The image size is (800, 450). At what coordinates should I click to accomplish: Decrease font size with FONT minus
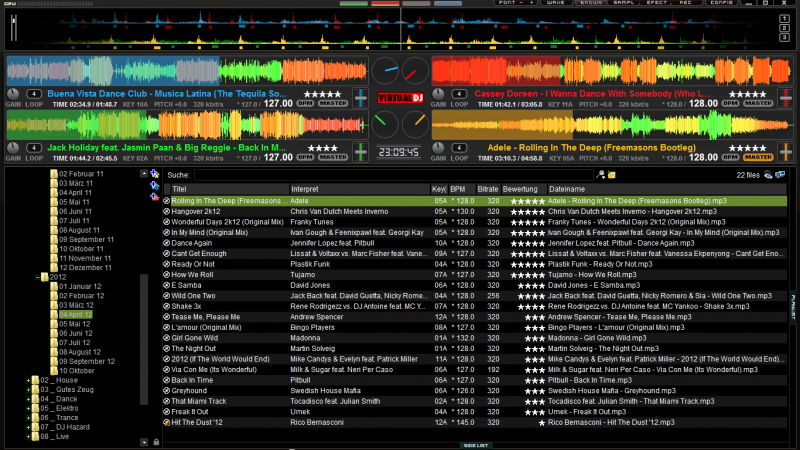pos(520,3)
